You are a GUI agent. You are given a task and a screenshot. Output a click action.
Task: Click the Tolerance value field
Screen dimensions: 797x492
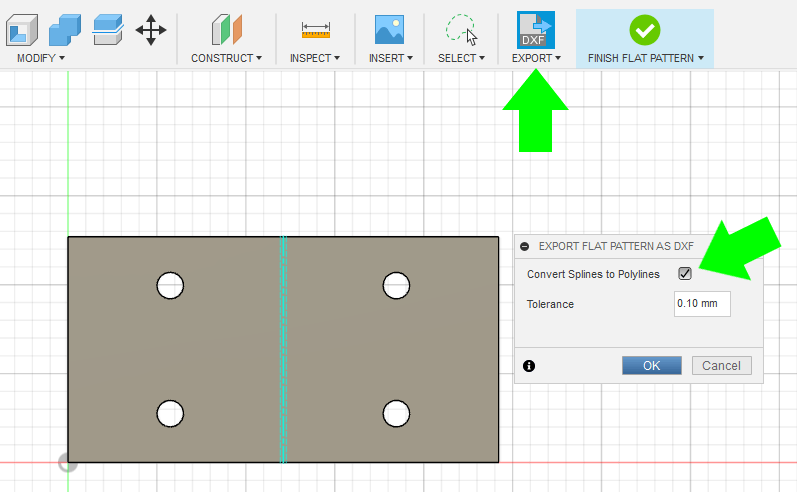point(702,304)
